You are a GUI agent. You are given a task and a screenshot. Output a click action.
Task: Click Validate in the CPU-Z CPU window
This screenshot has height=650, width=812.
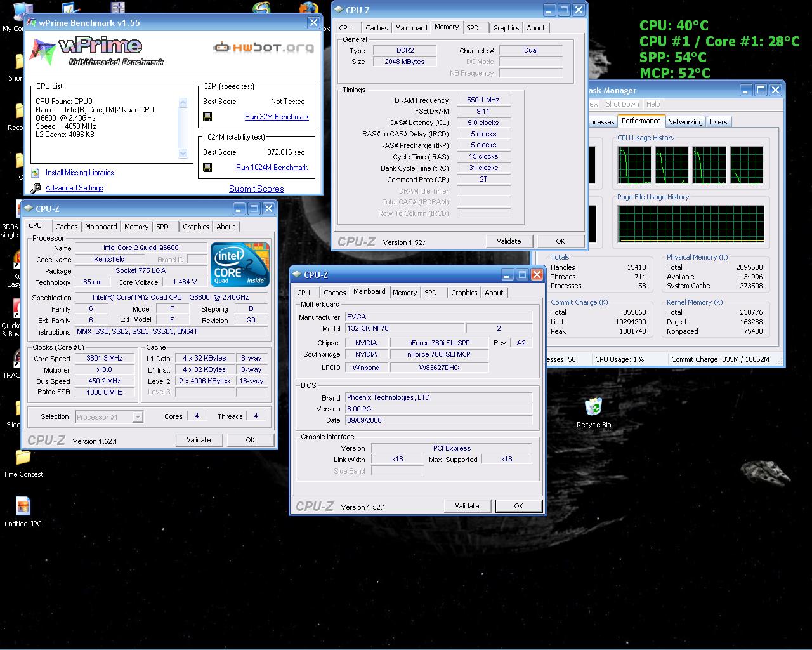199,440
